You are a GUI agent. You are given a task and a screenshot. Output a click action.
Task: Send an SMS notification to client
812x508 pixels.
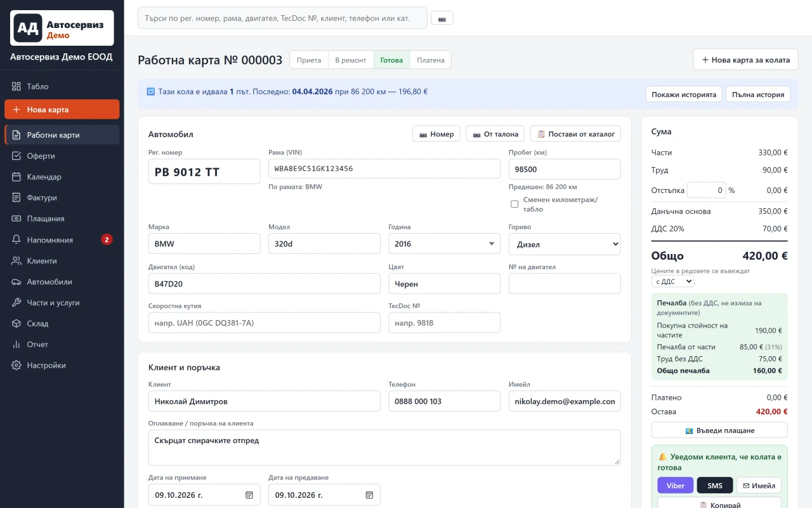[x=715, y=486]
